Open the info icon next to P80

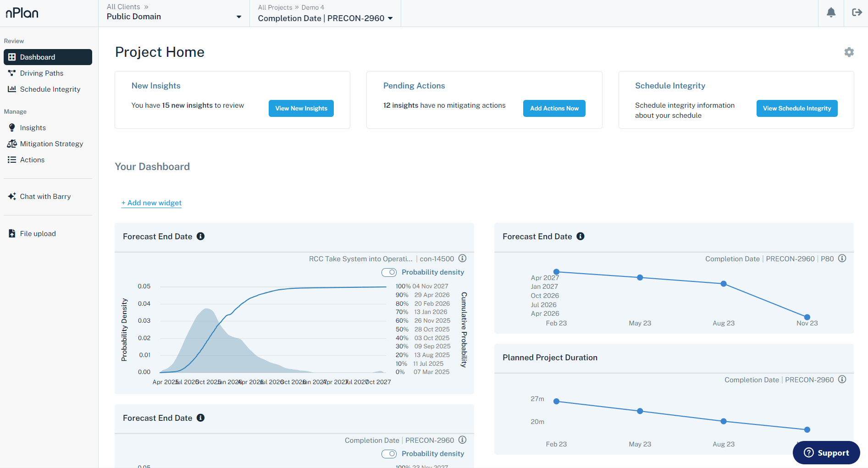click(842, 259)
